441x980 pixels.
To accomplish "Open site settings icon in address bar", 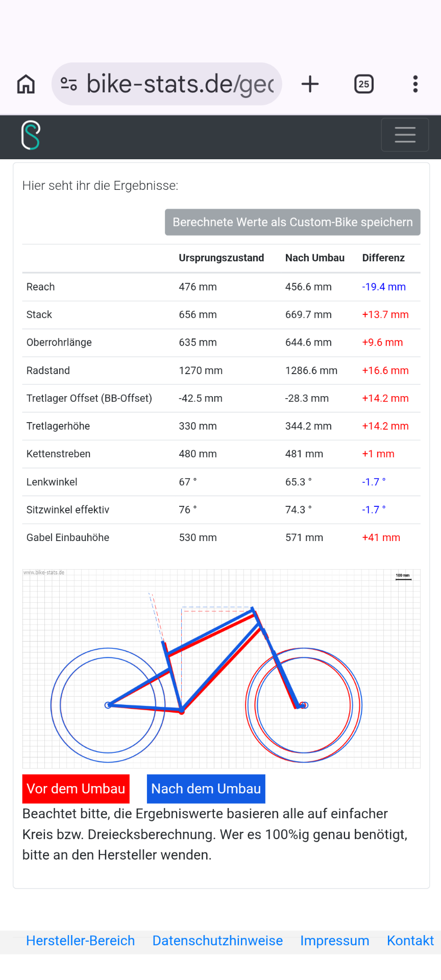I will (69, 84).
